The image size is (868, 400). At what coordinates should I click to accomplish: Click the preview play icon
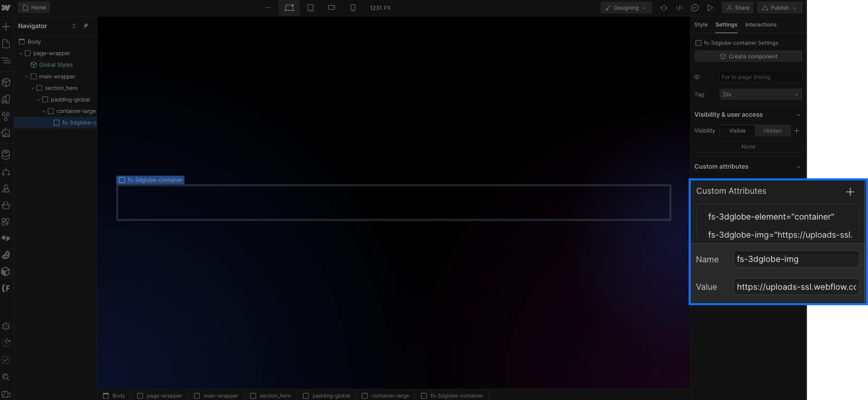710,8
